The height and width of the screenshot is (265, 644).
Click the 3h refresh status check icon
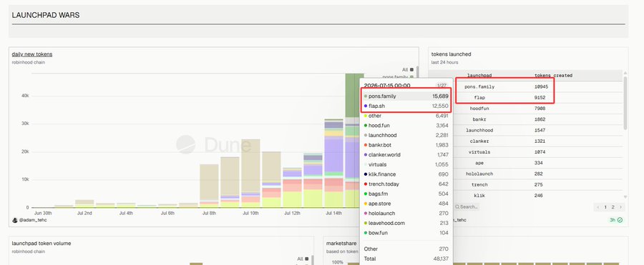point(620,220)
